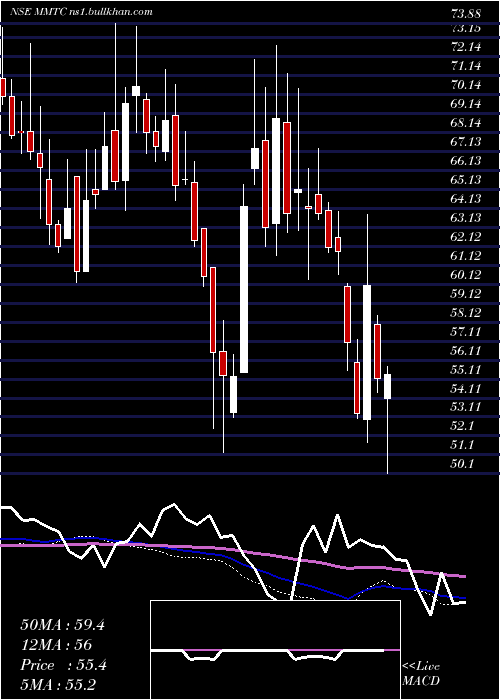Click the 54.11 price axis label
Viewport: 500px width, 700px height.
coord(466,388)
